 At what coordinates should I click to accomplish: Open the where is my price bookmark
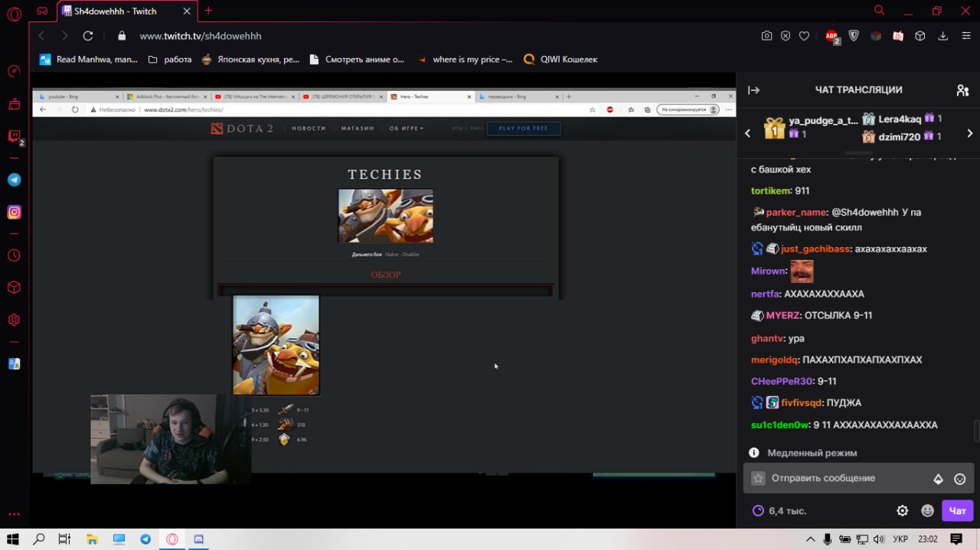point(464,59)
